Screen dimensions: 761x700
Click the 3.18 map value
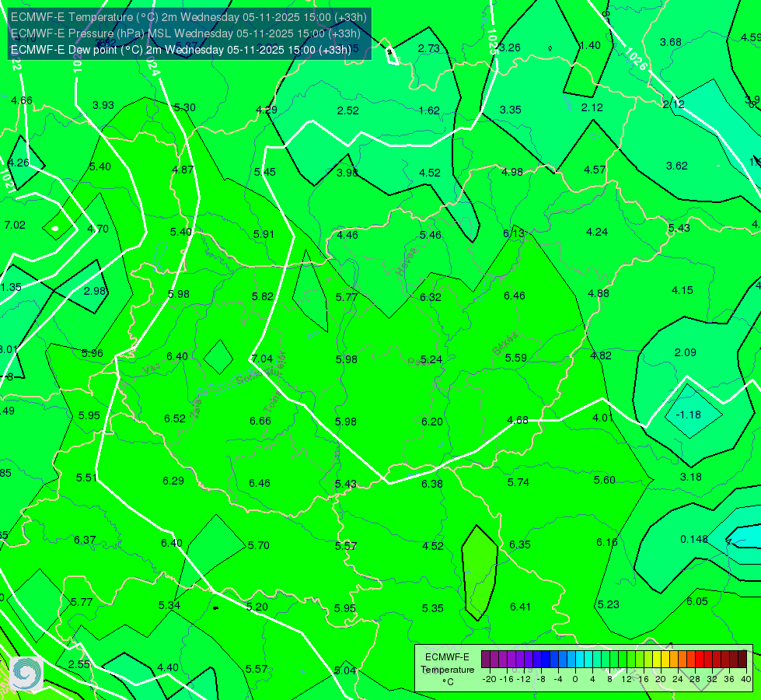point(690,477)
